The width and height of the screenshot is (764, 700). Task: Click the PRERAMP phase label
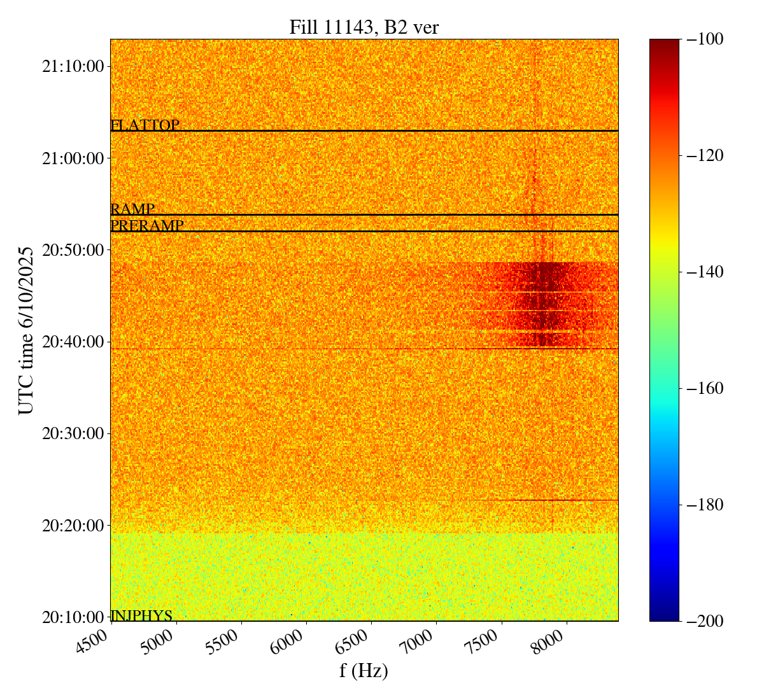click(147, 226)
